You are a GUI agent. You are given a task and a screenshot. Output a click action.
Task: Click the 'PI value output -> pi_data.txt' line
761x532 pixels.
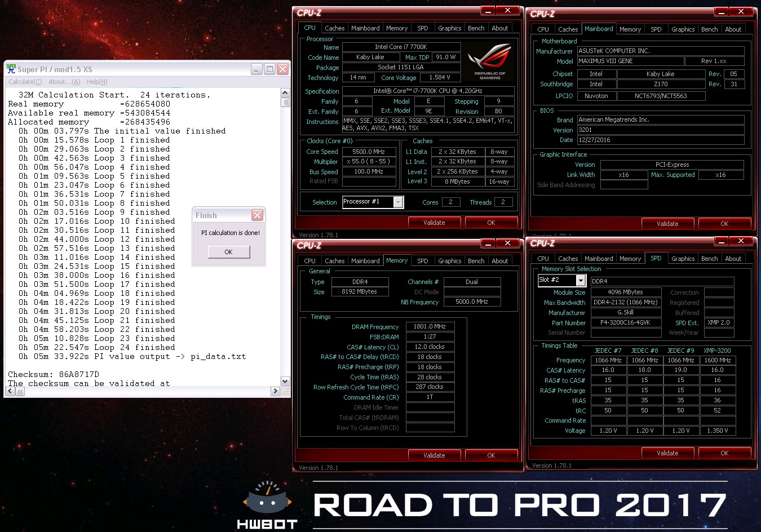132,356
